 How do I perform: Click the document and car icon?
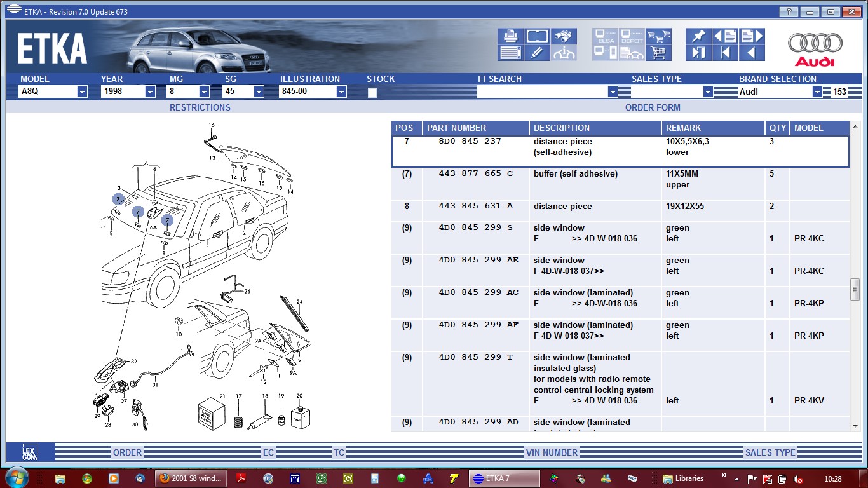coord(632,53)
